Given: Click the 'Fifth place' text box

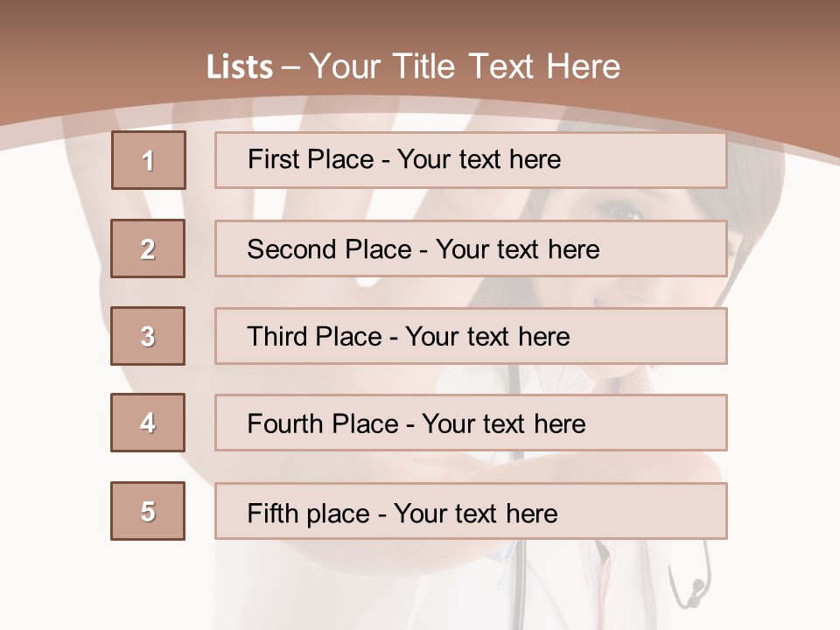Looking at the screenshot, I should 471,512.
